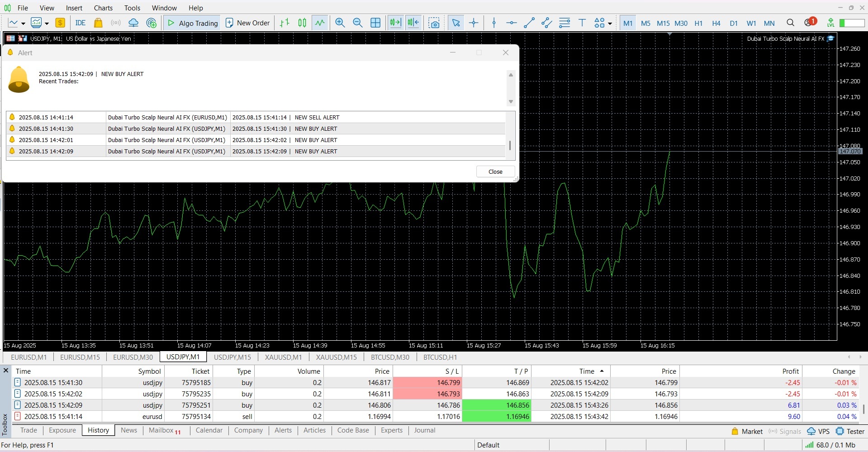This screenshot has width=868, height=452.
Task: Draw a trendline with the trendline tool
Action: click(x=529, y=23)
